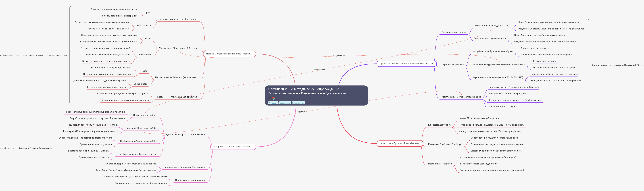Click the gear icon in the central node

click(x=270, y=98)
